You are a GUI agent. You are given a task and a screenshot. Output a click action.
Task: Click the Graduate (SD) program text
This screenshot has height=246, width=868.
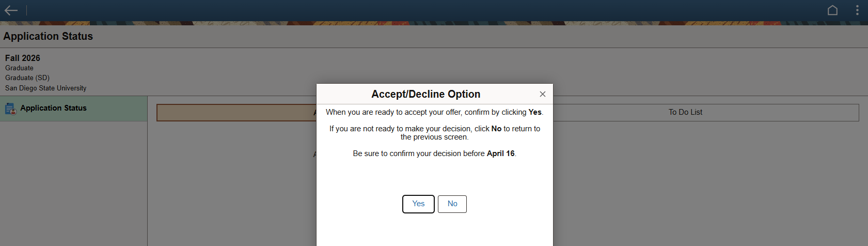click(27, 78)
